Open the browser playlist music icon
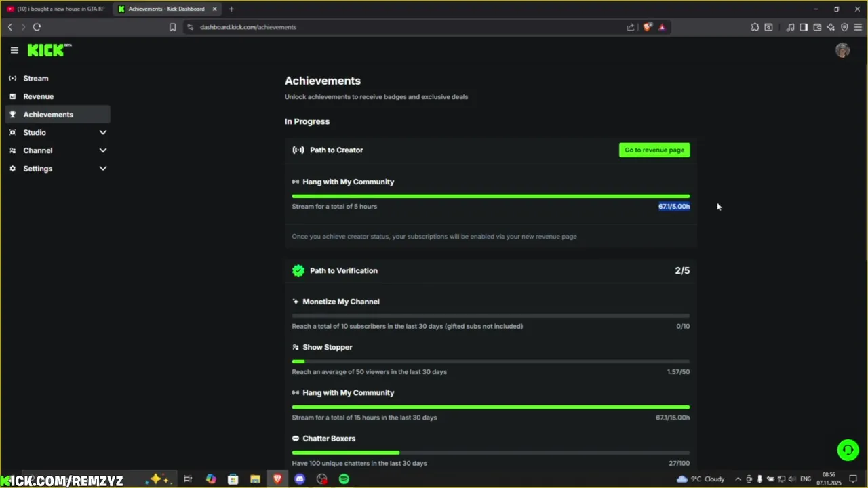Viewport: 868px width, 488px height. tap(790, 27)
